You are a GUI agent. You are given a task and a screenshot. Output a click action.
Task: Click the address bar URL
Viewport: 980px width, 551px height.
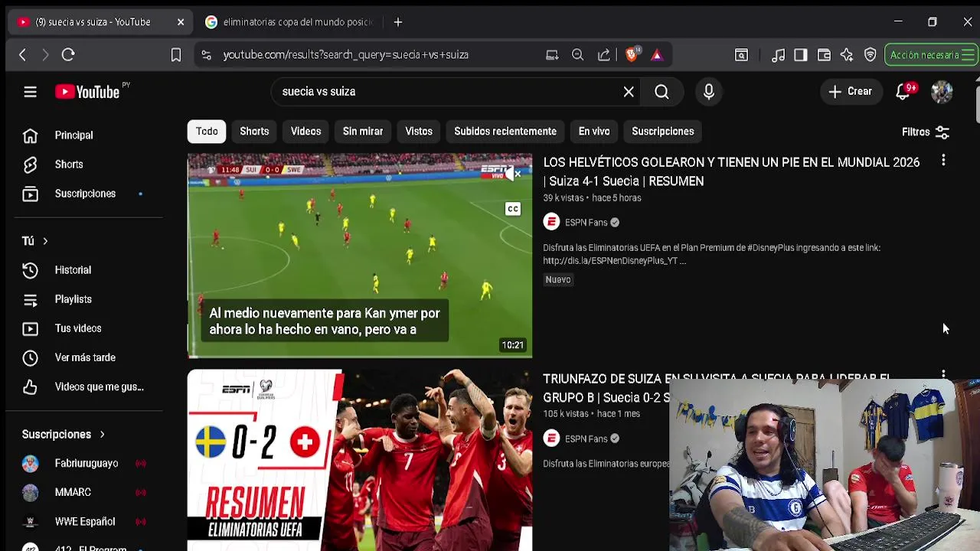click(346, 55)
